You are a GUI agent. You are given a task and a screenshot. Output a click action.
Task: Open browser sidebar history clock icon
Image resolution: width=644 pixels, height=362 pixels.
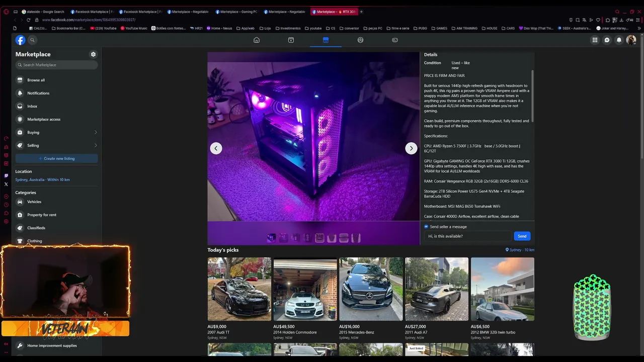[6, 205]
